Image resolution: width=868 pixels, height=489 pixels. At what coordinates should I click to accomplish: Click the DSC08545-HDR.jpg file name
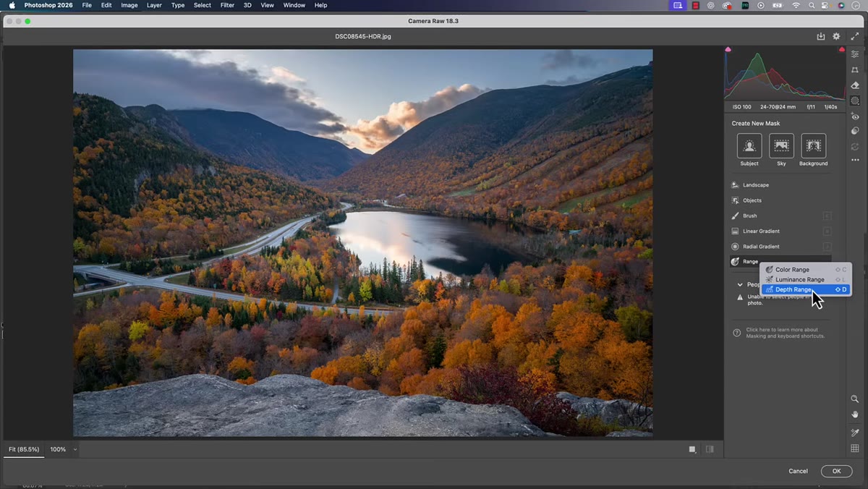coord(363,36)
